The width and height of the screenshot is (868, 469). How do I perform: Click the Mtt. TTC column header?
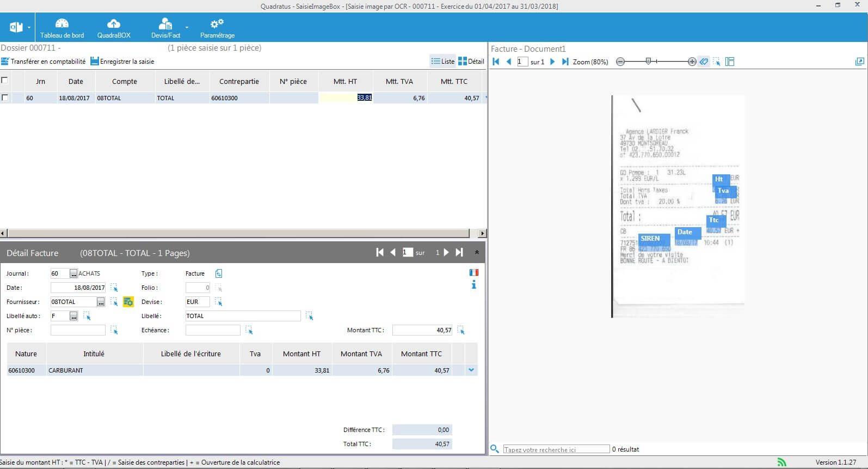pyautogui.click(x=454, y=81)
